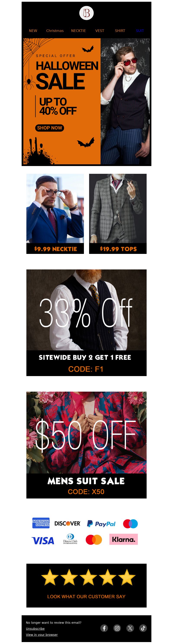173x644 pixels.
Task: Open the Facebook social icon
Action: pyautogui.click(x=104, y=628)
